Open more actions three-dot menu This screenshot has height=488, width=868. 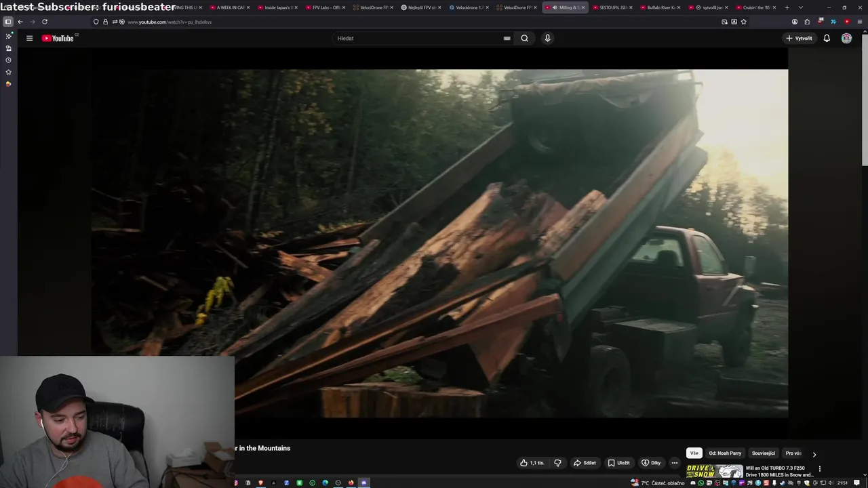pyautogui.click(x=674, y=463)
